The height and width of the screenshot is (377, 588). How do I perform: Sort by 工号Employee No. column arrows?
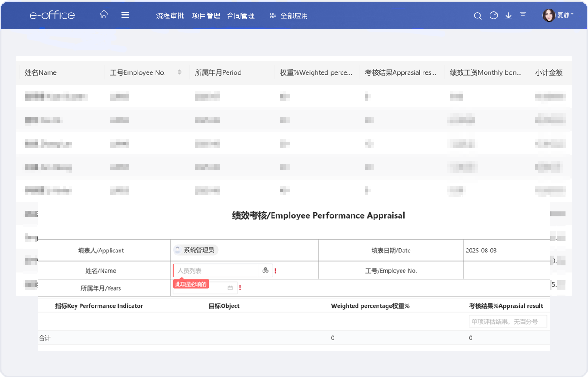[x=179, y=72]
